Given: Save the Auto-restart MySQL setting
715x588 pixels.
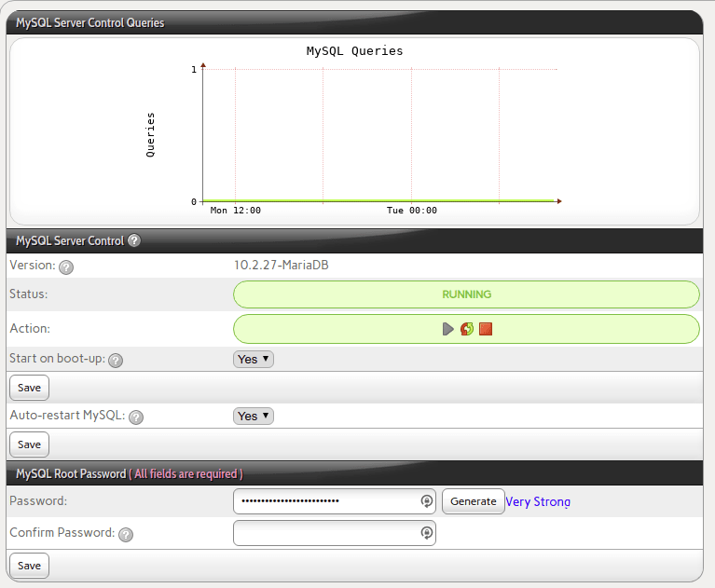Looking at the screenshot, I should [x=29, y=444].
